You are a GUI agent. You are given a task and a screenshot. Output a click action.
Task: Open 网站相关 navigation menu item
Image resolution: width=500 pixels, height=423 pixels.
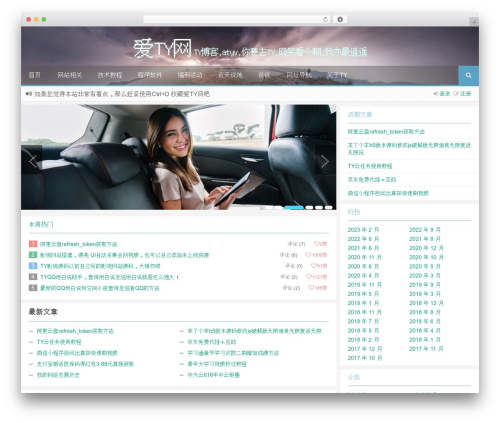[x=70, y=75]
